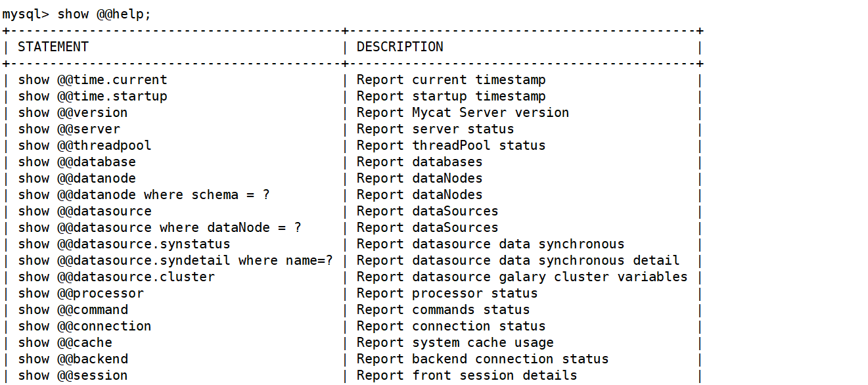
Task: Click 'show @@datasource.cluster' statement
Action: point(116,277)
